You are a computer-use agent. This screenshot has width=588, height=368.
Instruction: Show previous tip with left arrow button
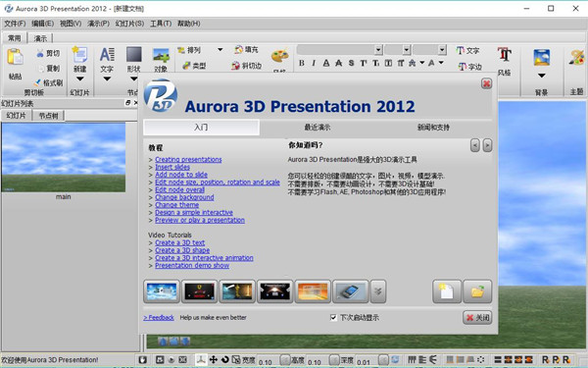(474, 145)
